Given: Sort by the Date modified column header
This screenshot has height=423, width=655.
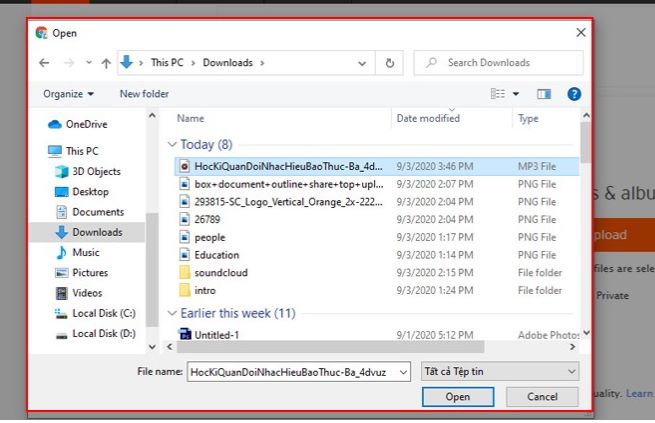Looking at the screenshot, I should click(x=428, y=119).
